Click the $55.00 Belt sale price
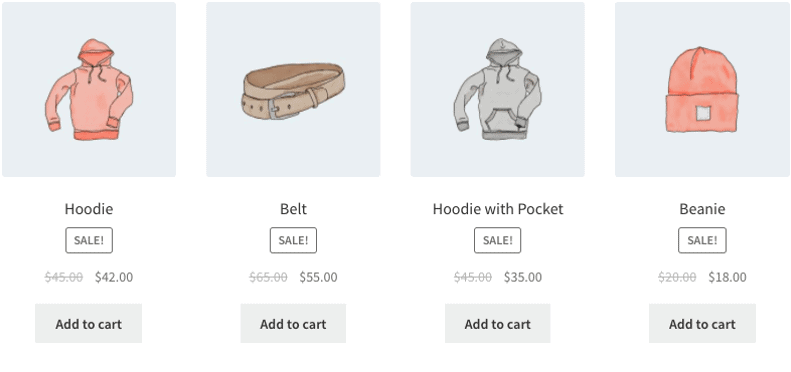 point(318,277)
